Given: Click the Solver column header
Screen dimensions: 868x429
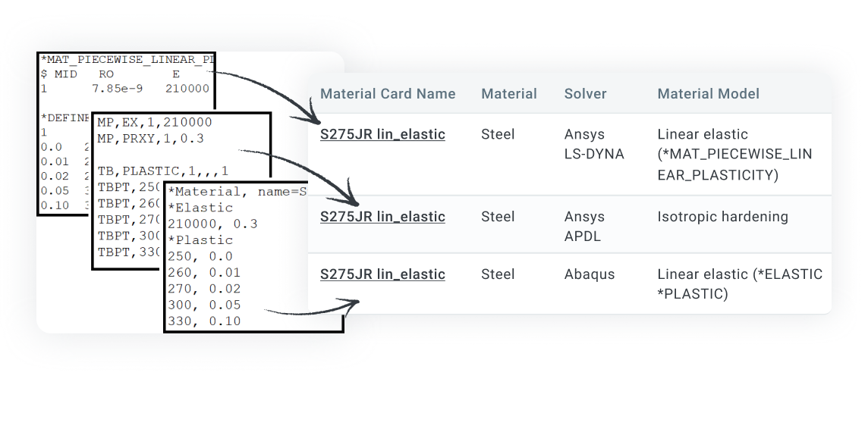Looking at the screenshot, I should [585, 94].
